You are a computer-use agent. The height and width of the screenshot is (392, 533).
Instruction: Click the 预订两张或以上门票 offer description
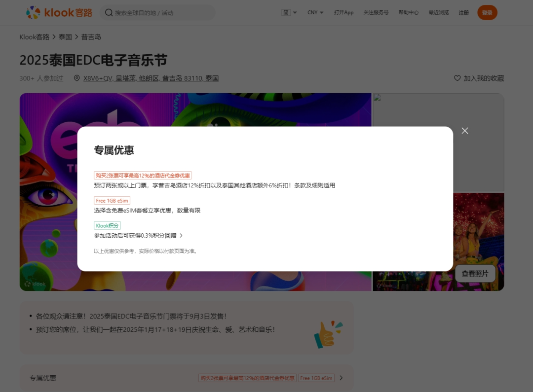pos(215,185)
